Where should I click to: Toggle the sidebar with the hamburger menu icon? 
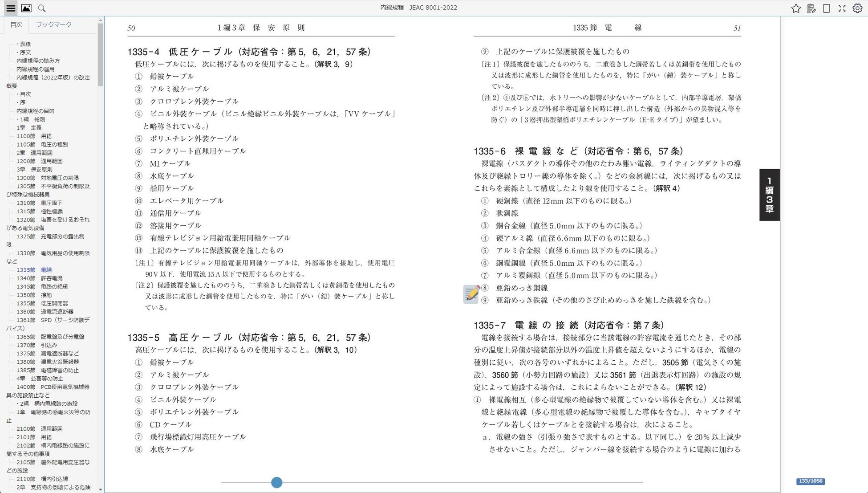11,8
